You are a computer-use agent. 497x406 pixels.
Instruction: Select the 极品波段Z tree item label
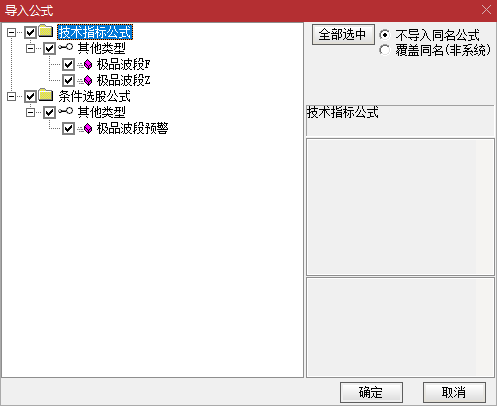123,80
